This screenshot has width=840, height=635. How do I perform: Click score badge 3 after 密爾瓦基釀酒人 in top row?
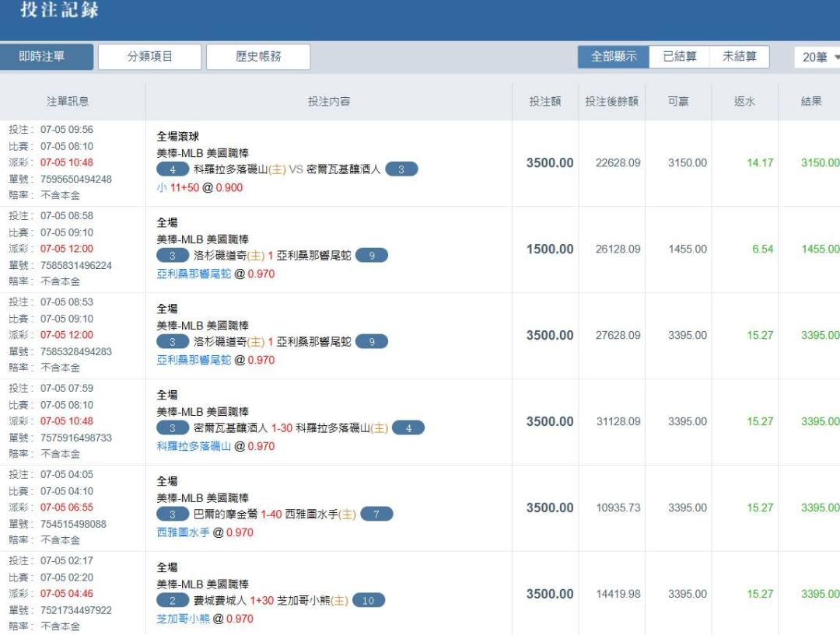pyautogui.click(x=401, y=169)
